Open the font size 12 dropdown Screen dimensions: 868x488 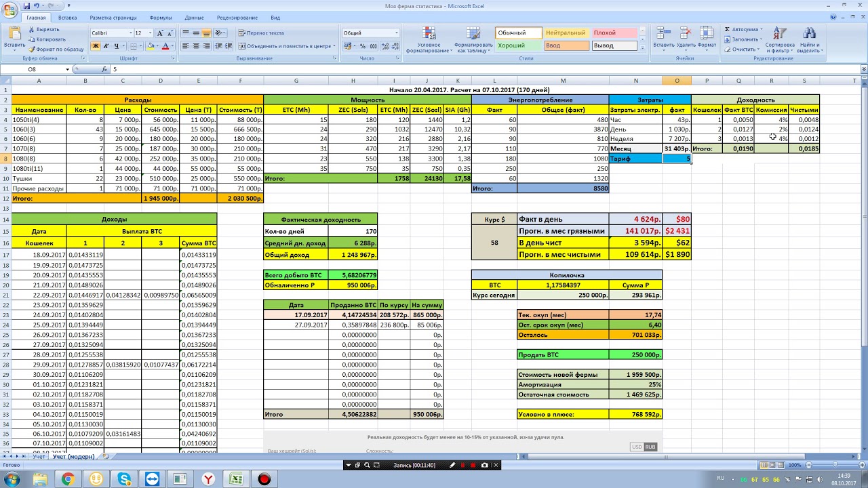[151, 33]
